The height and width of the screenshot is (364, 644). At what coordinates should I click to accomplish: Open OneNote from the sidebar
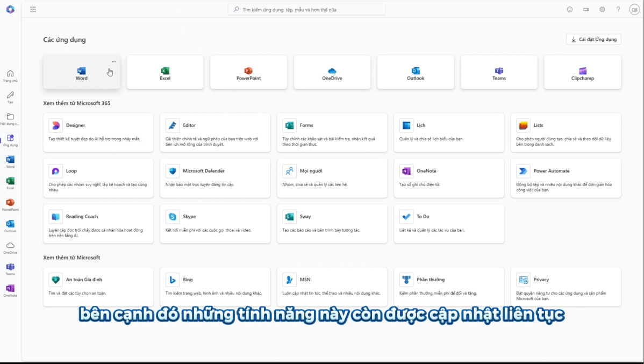10,291
